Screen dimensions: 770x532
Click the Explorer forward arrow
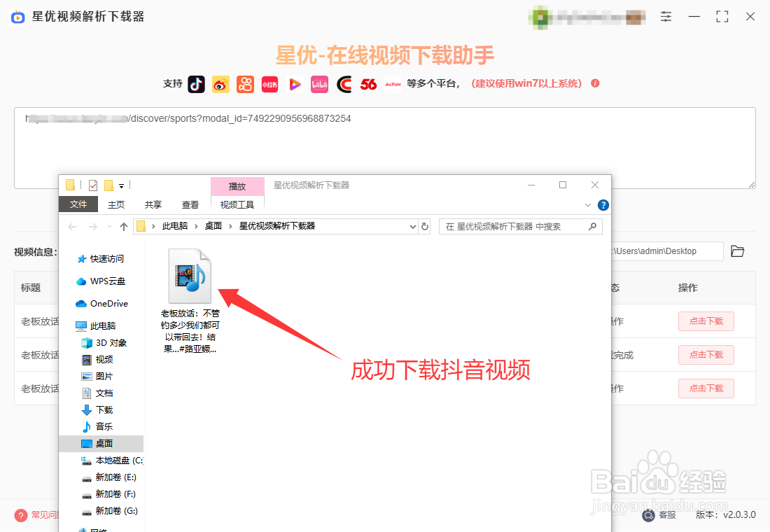tap(93, 227)
